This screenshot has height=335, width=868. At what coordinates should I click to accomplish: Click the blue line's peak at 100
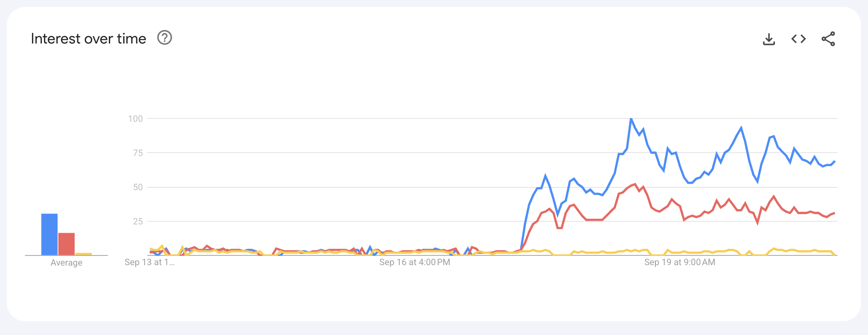tap(631, 119)
